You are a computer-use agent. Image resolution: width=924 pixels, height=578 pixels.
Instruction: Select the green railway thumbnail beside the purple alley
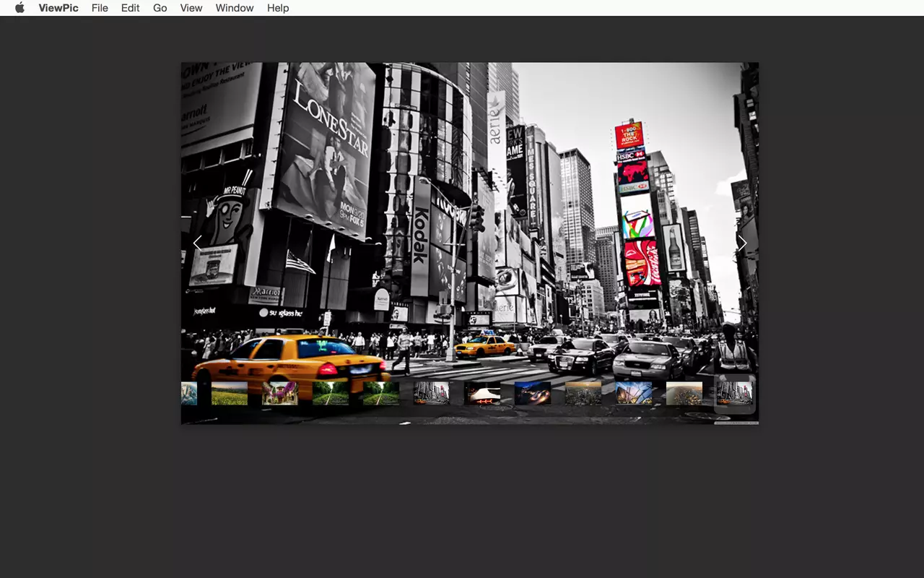click(331, 394)
